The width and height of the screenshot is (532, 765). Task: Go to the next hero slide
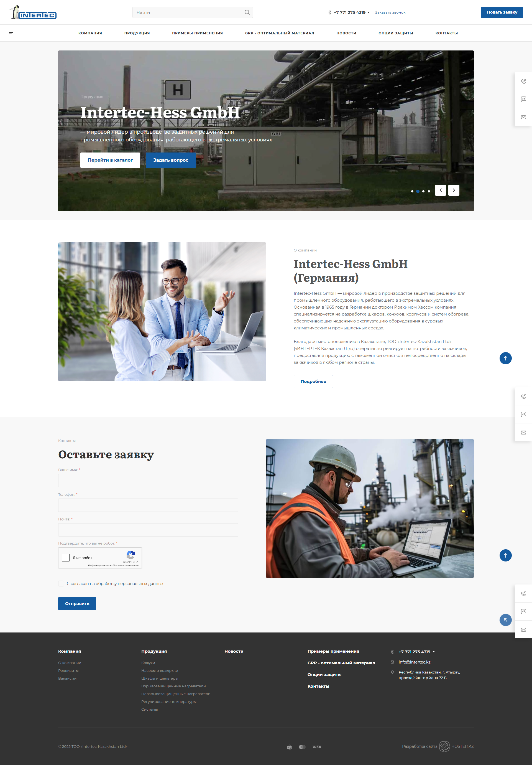(x=454, y=190)
